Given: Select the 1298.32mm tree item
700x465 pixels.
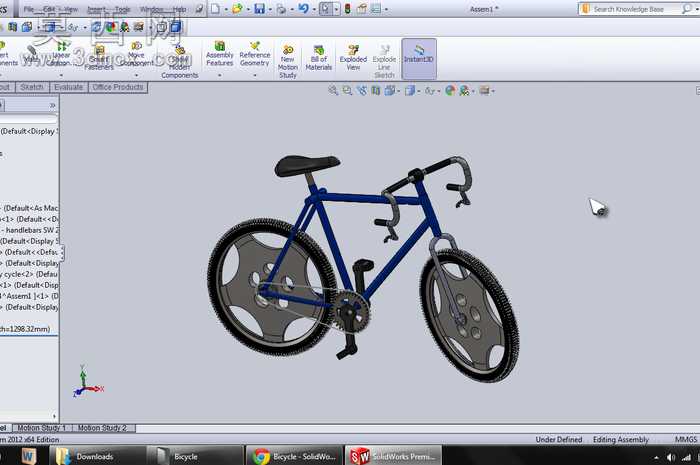Looking at the screenshot, I should pyautogui.click(x=25, y=329).
